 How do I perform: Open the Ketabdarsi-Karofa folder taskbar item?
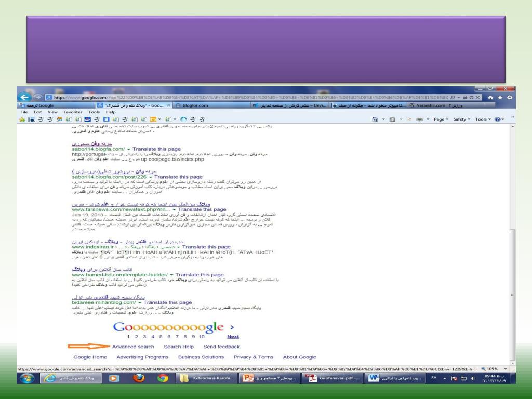[207, 378]
